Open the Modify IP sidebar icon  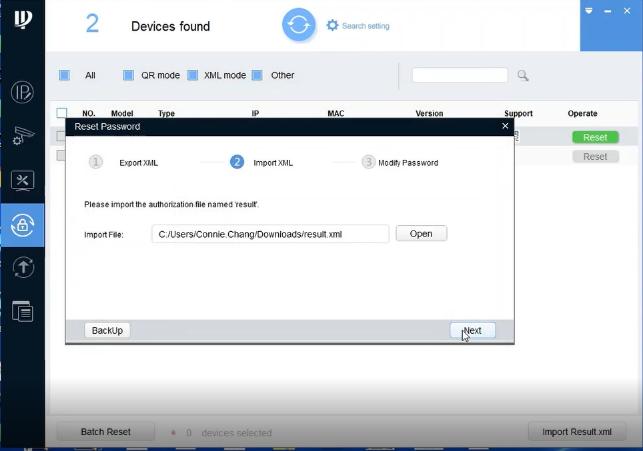[x=22, y=91]
